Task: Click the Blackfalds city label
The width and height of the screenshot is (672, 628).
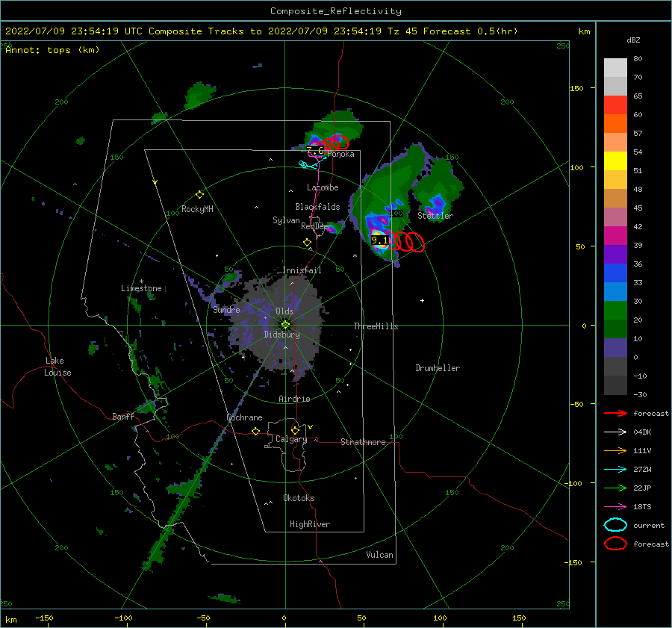Action: pos(317,207)
